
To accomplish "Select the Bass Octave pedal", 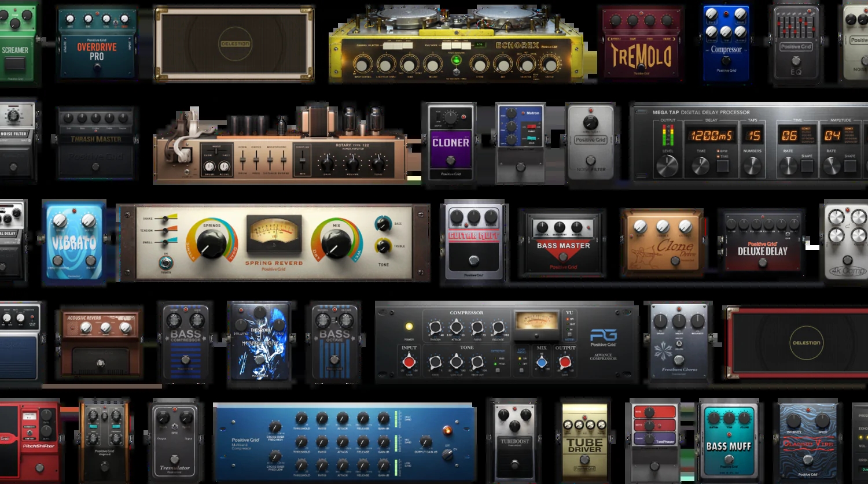I will [334, 342].
